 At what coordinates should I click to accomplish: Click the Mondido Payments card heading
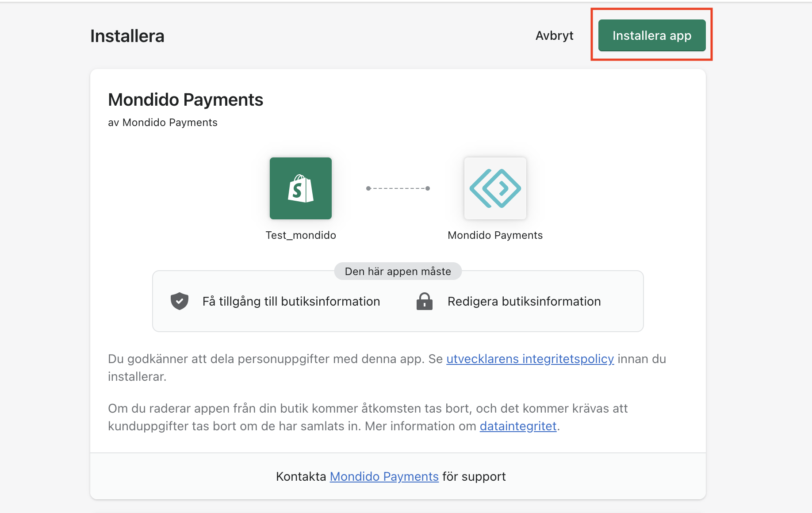tap(185, 100)
